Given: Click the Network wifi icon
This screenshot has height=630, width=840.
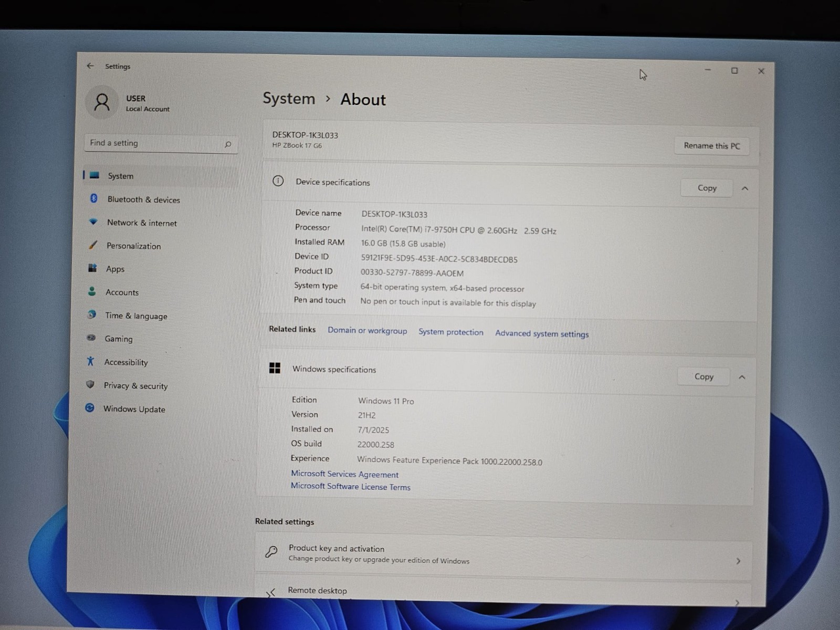Looking at the screenshot, I should pyautogui.click(x=93, y=222).
